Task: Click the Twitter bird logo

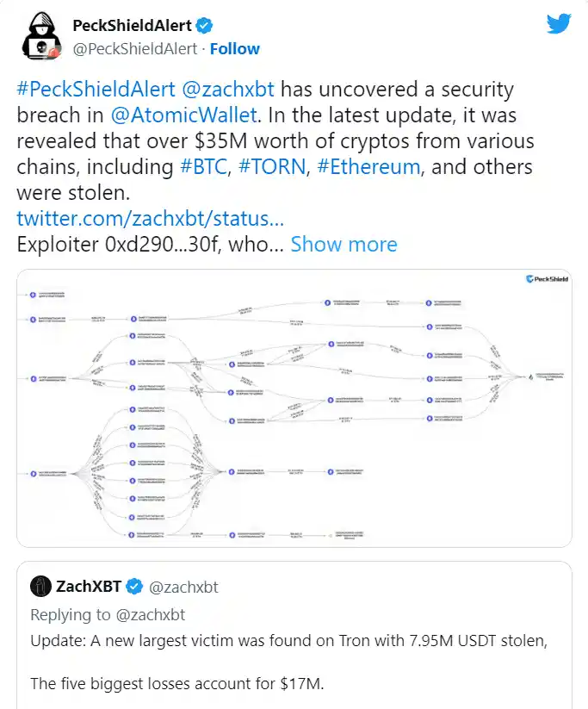Action: [560, 23]
